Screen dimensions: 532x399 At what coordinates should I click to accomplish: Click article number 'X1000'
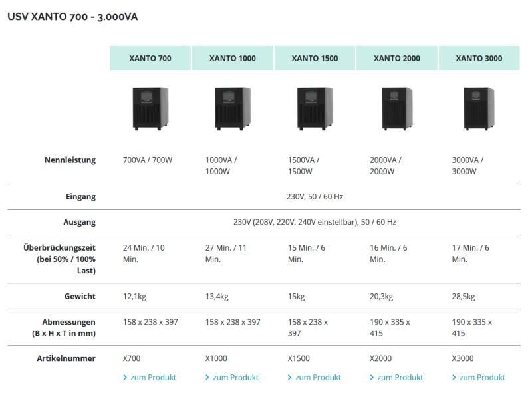pos(216,358)
